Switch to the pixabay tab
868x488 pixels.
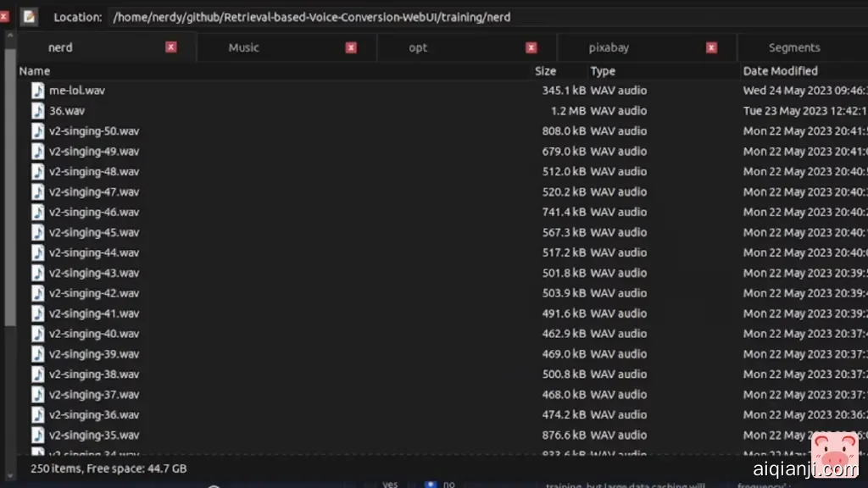point(609,47)
